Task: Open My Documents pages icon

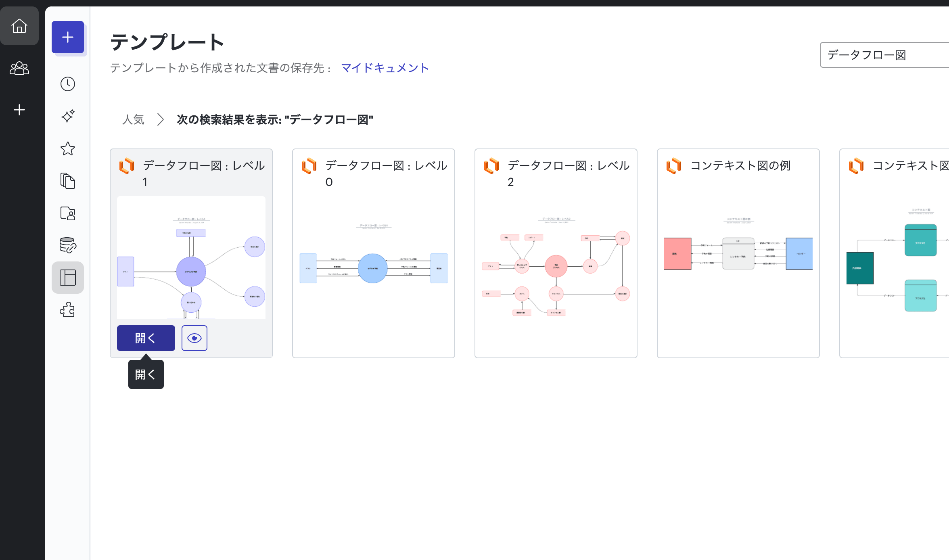Action: tap(68, 181)
